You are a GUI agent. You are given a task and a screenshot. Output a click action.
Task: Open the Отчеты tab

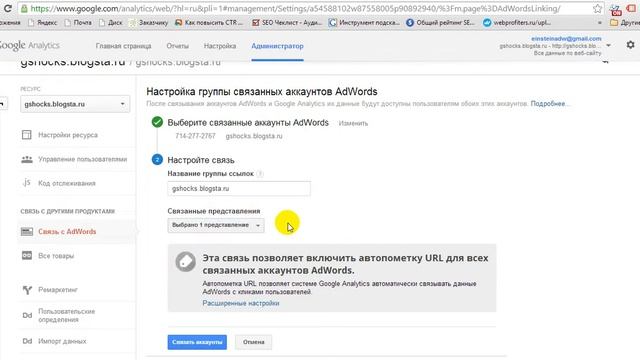178,46
